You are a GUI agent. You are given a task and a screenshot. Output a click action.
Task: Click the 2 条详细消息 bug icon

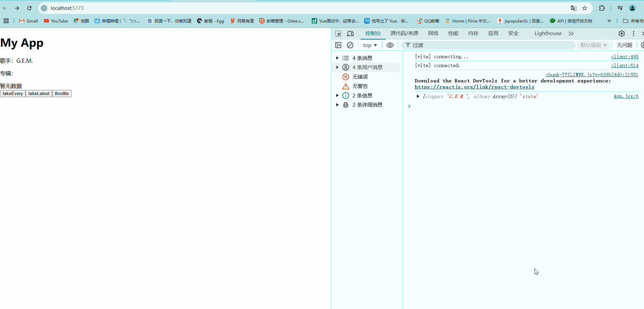pyautogui.click(x=346, y=105)
